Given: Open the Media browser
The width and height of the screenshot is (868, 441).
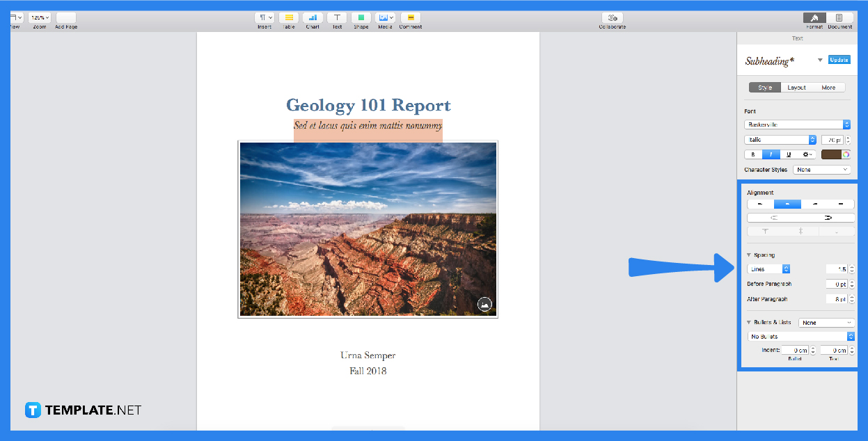Looking at the screenshot, I should point(385,19).
